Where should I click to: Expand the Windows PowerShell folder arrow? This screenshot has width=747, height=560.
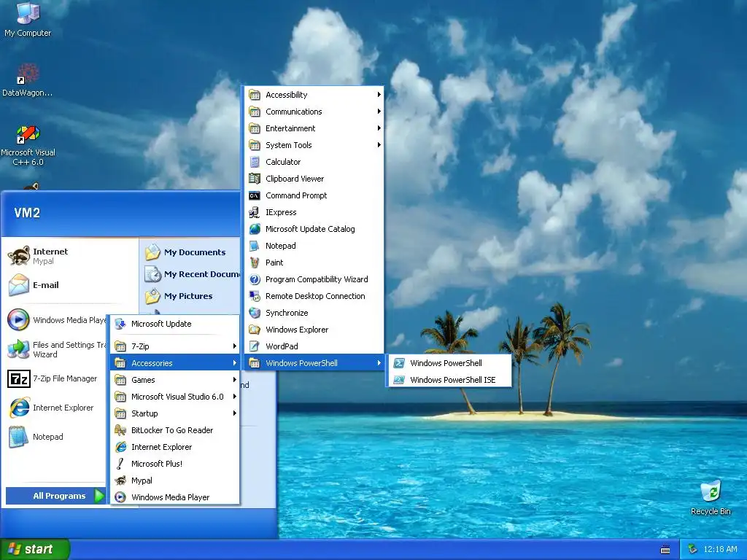[x=379, y=363]
